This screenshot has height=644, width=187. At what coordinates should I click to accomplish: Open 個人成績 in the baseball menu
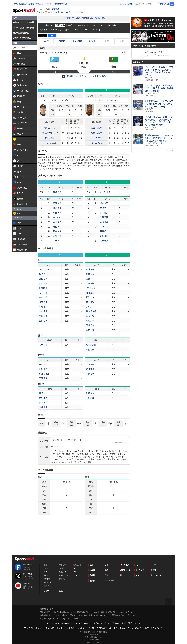tap(82, 25)
